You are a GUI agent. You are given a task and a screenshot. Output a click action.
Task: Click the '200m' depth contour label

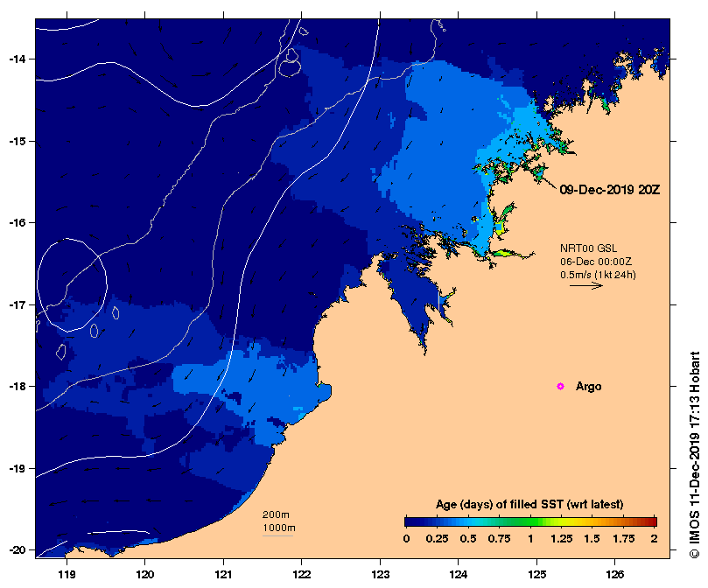(276, 514)
